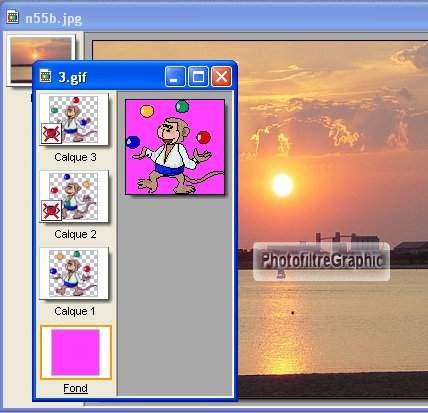Image resolution: width=428 pixels, height=413 pixels.
Task: Click the Calque 1 layer label
Action: pyautogui.click(x=75, y=311)
